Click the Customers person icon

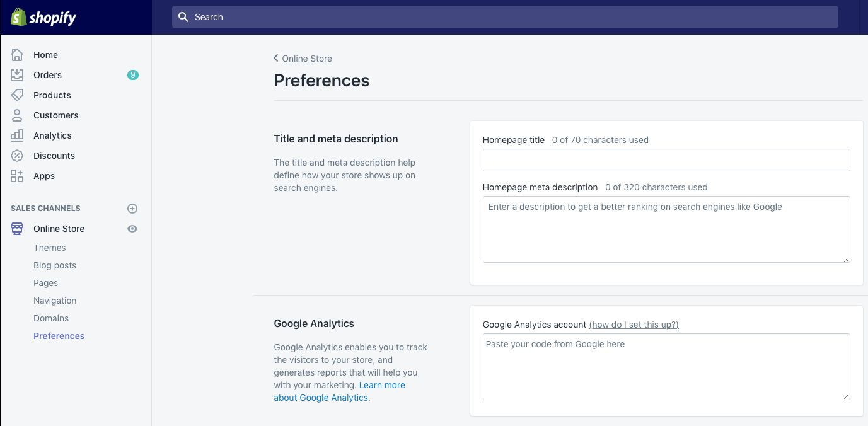tap(17, 115)
